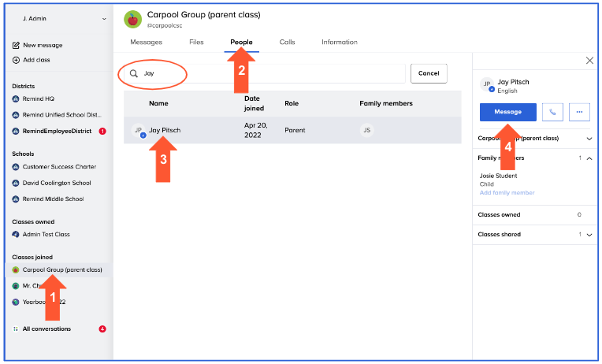Expand the Classes shared section
Image resolution: width=602 pixels, height=364 pixels.
589,234
